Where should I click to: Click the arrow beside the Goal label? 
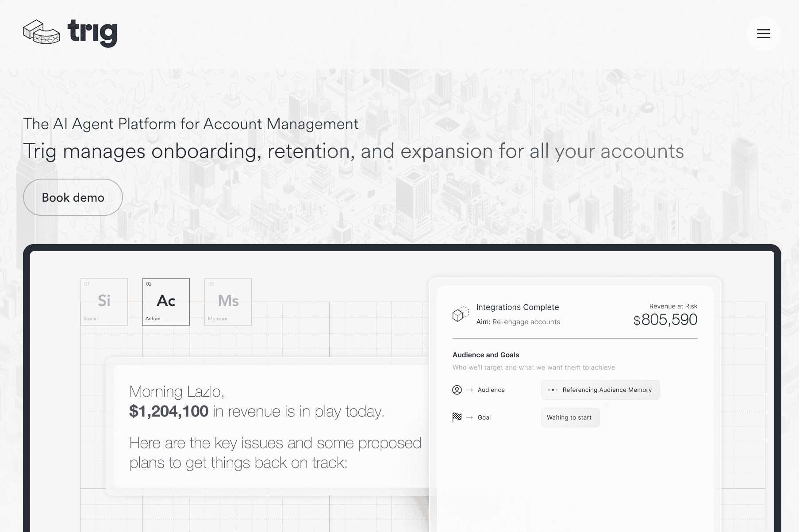click(x=469, y=417)
